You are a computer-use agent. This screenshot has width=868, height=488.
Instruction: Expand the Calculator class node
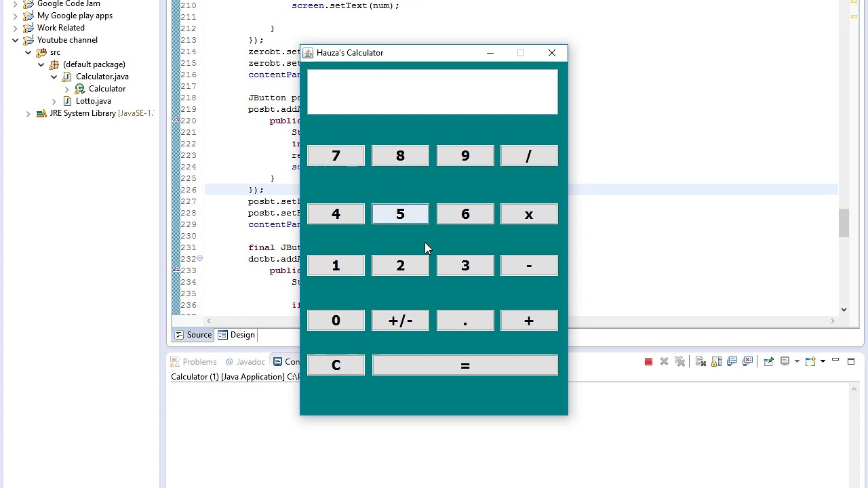click(67, 89)
